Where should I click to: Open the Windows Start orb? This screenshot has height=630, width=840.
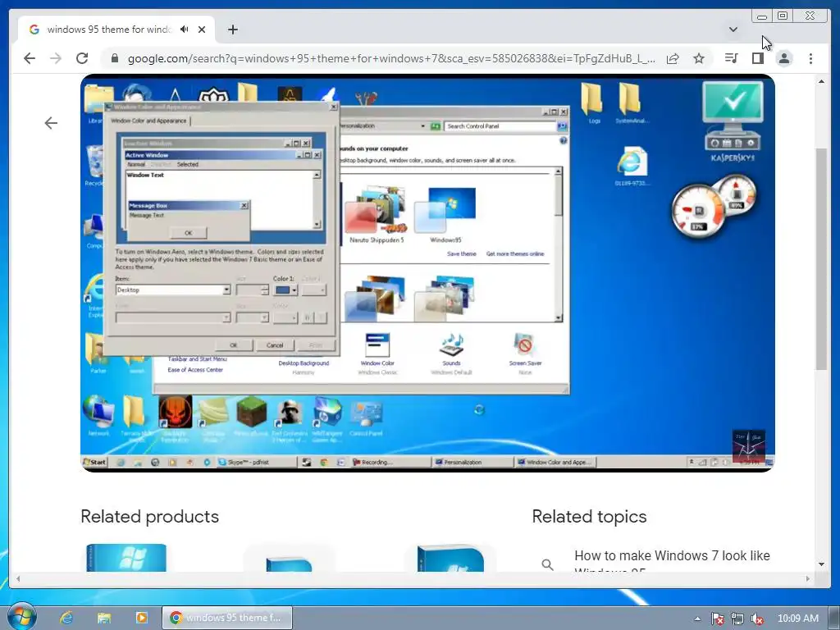coord(21,617)
